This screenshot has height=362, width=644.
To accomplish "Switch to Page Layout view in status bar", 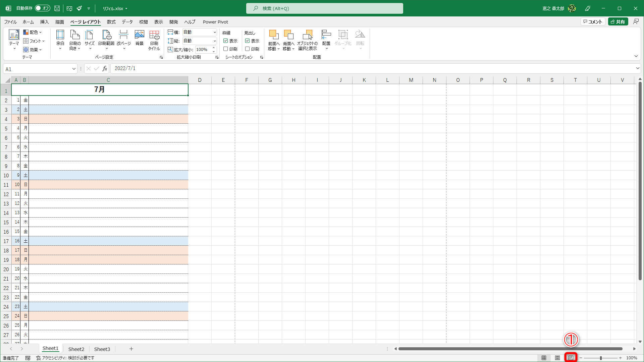I will click(557, 358).
